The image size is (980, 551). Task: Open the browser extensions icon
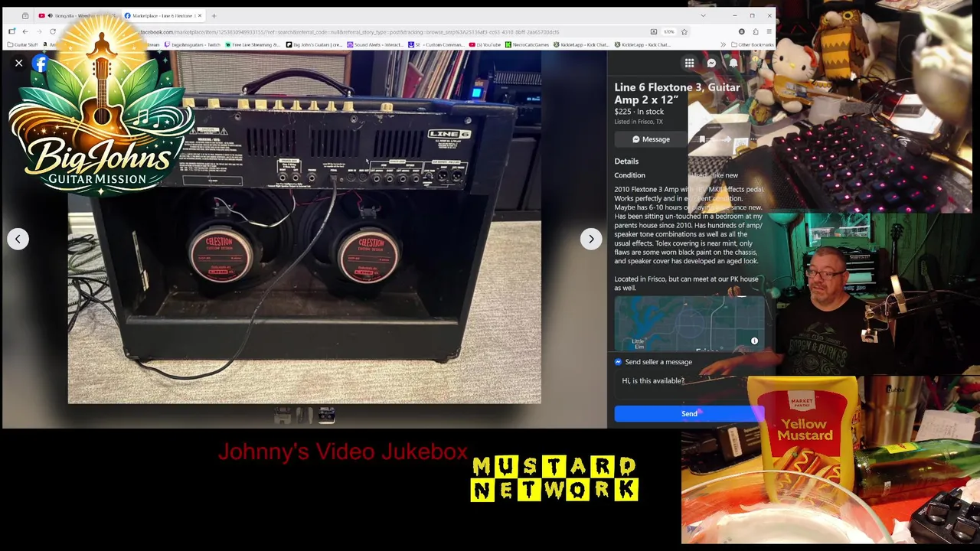tap(756, 31)
